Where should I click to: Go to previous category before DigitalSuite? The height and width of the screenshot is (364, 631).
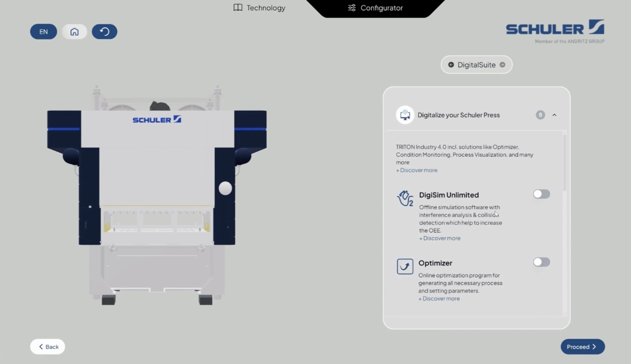coord(451,65)
